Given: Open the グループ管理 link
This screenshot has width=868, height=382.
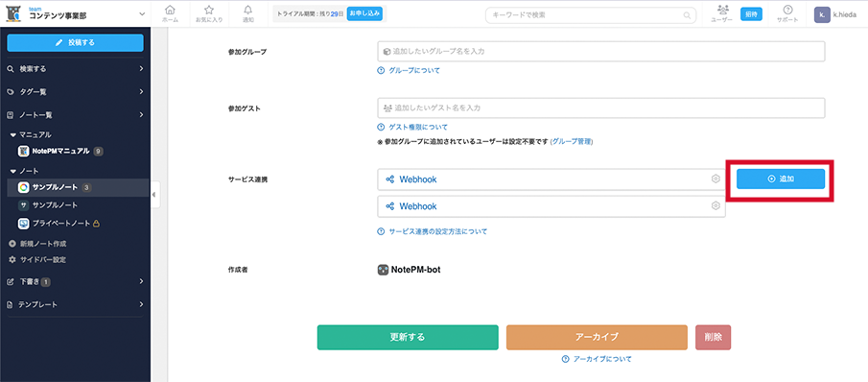Looking at the screenshot, I should 572,142.
